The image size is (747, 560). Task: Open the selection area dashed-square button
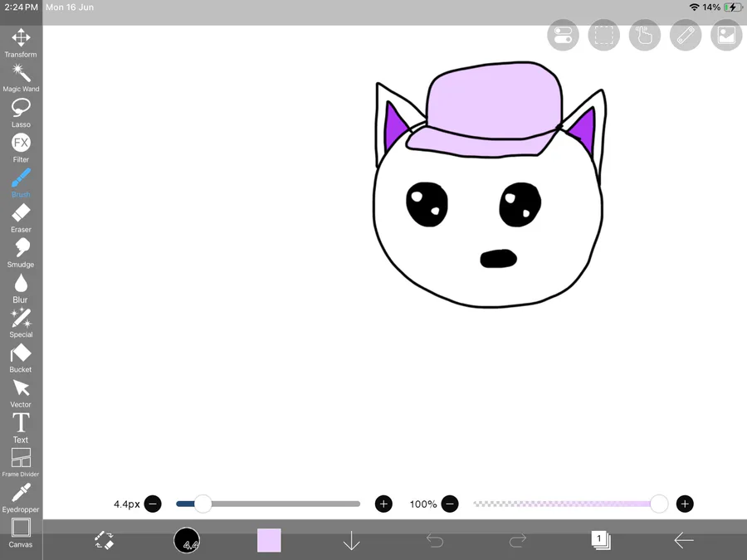click(x=603, y=35)
